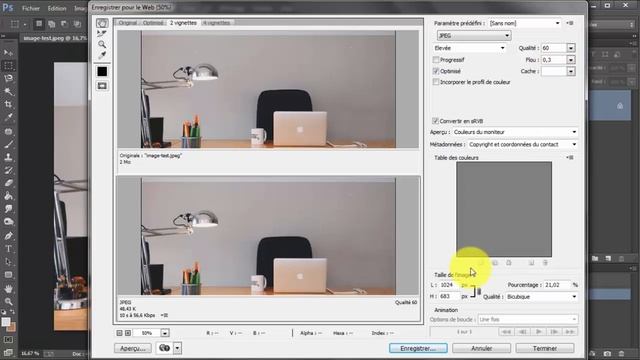Open the Métadonnées dropdown
This screenshot has width=640, height=360.
[x=523, y=144]
